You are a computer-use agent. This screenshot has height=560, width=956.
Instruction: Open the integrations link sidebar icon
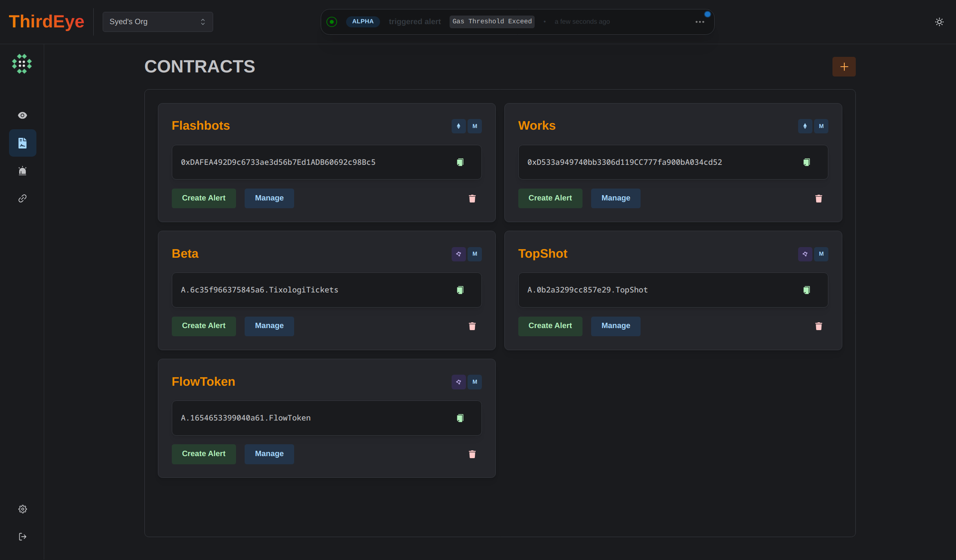pos(22,198)
